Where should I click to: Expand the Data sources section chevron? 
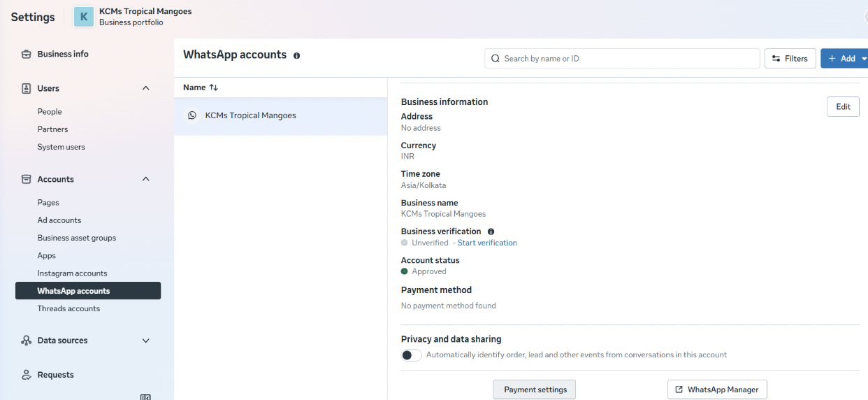[146, 341]
